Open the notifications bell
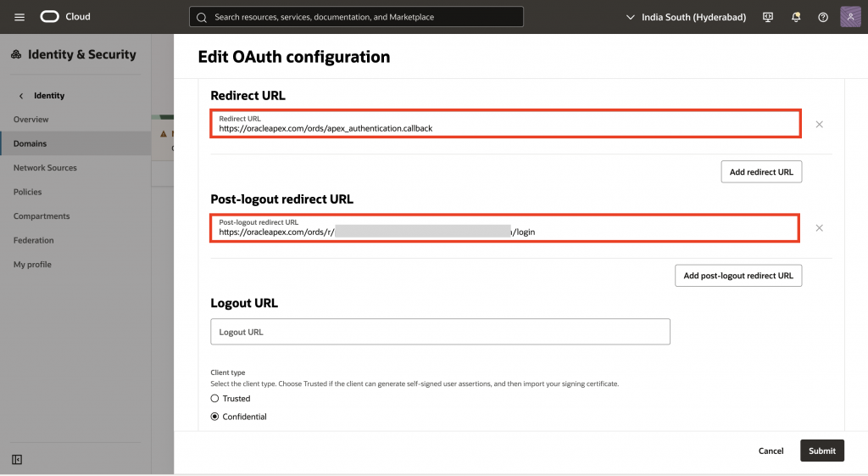Image resolution: width=868 pixels, height=476 pixels. [796, 17]
